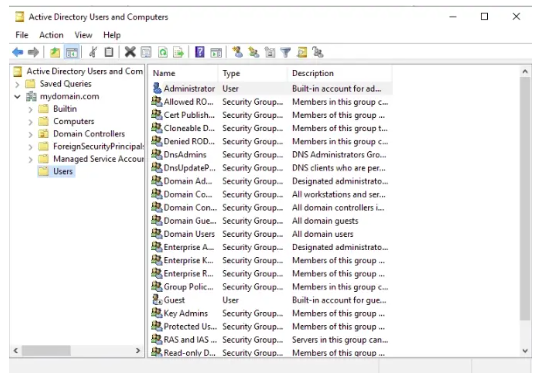539x381 pixels.
Task: Click the DnsAdmins group icon
Action: [157, 154]
